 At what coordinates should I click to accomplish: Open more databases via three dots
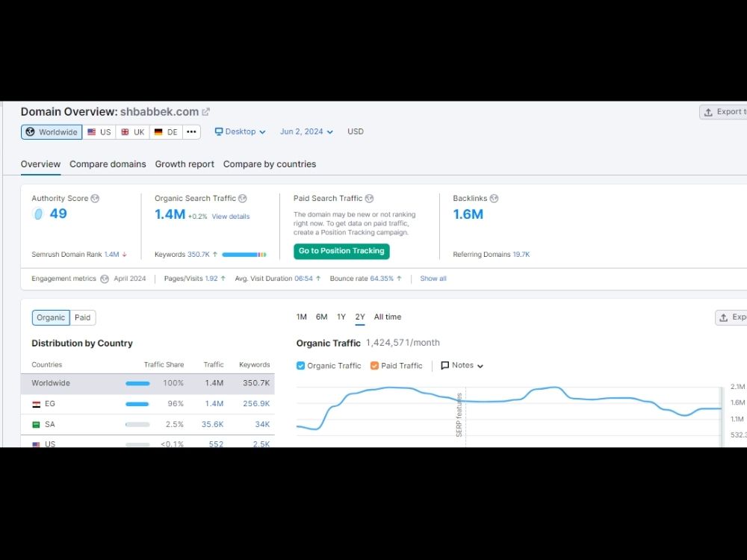(191, 132)
